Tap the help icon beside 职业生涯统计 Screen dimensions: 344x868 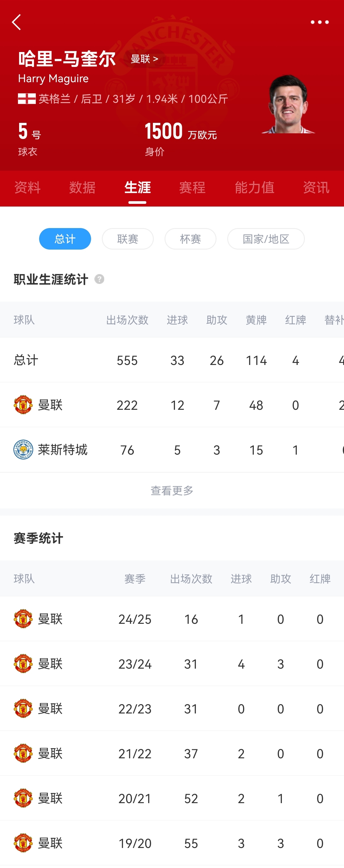click(x=99, y=279)
